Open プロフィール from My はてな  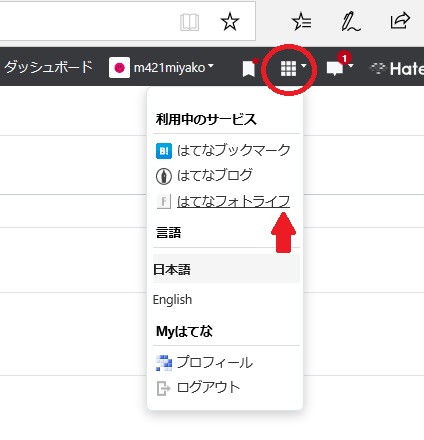(x=215, y=362)
